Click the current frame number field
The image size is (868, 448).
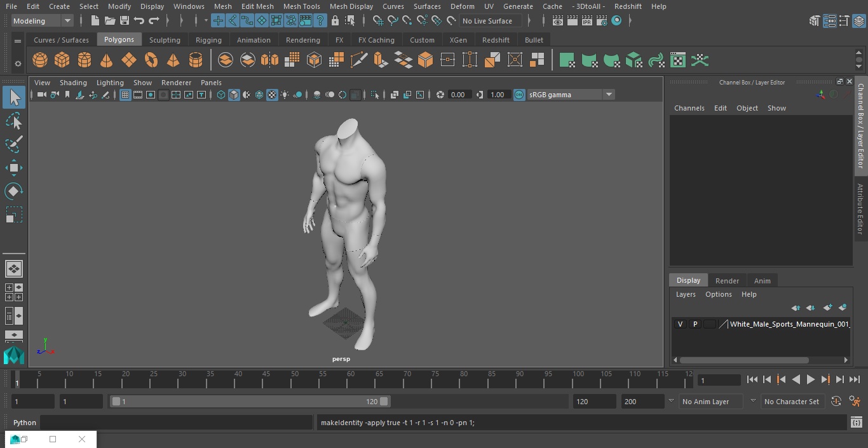click(719, 380)
